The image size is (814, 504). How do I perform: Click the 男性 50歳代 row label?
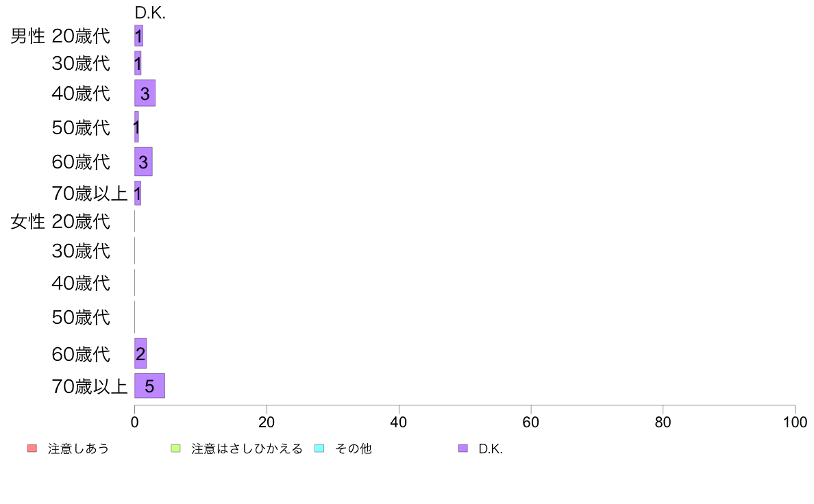tap(81, 127)
